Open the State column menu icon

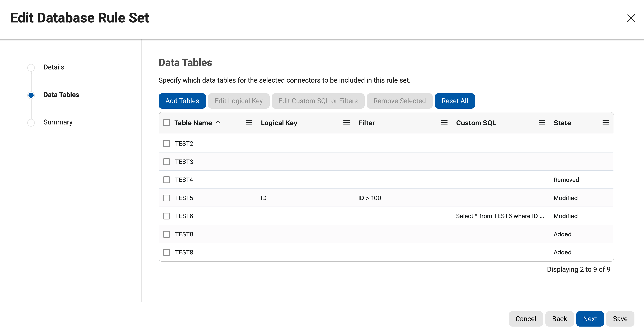(x=605, y=123)
